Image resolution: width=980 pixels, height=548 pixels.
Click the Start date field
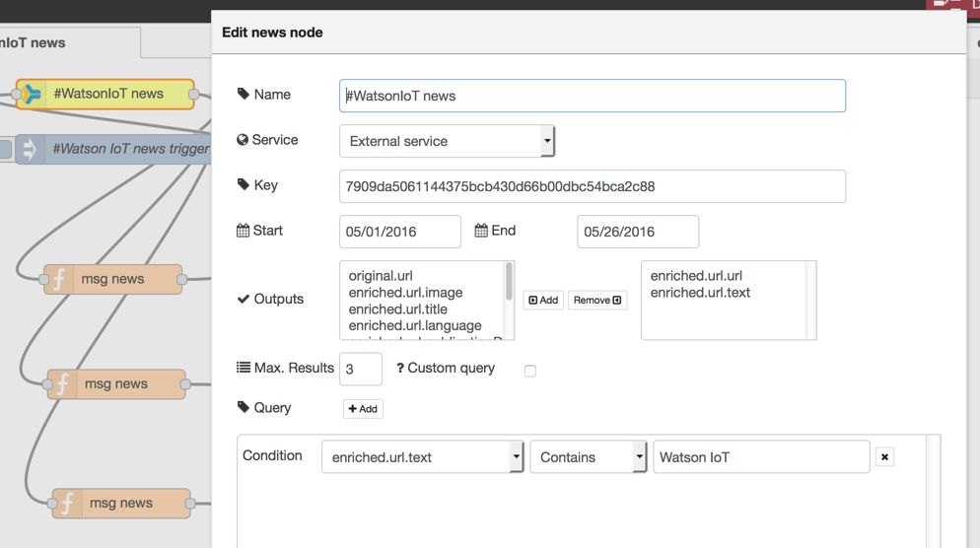[x=400, y=232]
